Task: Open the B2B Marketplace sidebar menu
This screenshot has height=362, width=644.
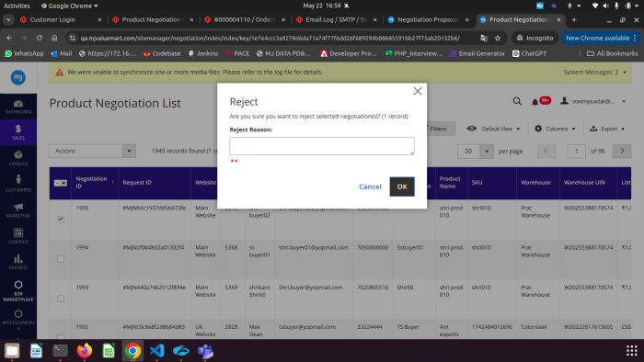Action: (18, 290)
